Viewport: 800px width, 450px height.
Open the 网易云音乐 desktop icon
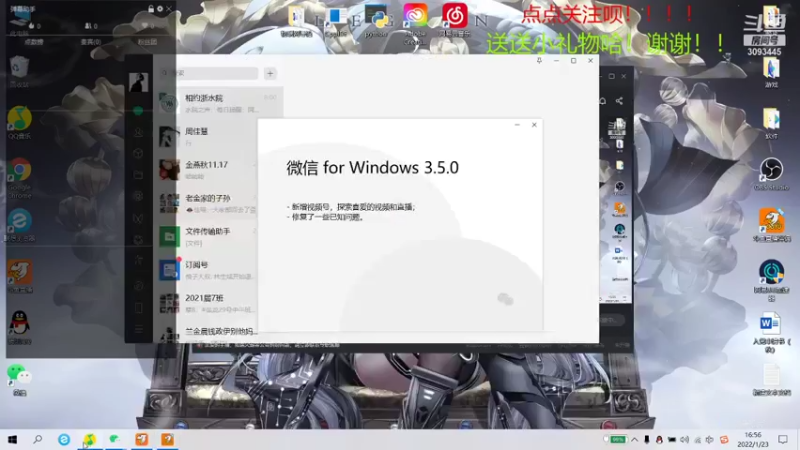coord(454,19)
